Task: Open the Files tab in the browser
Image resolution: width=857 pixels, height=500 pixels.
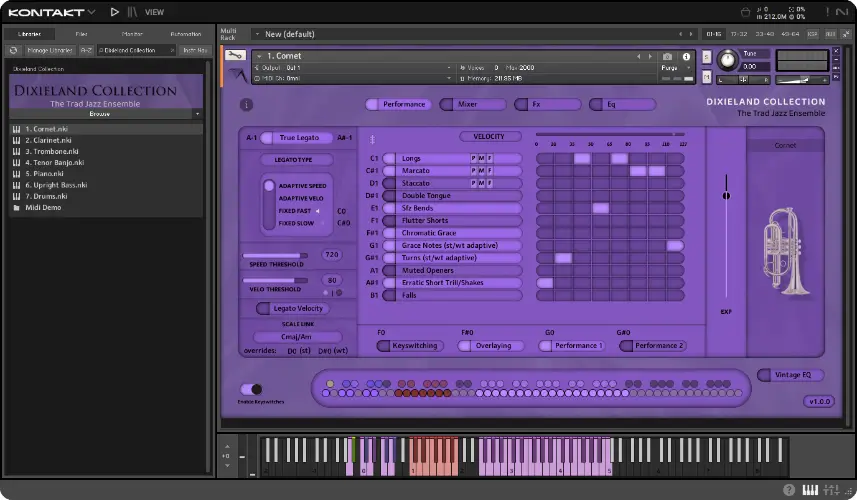Action: pyautogui.click(x=81, y=34)
